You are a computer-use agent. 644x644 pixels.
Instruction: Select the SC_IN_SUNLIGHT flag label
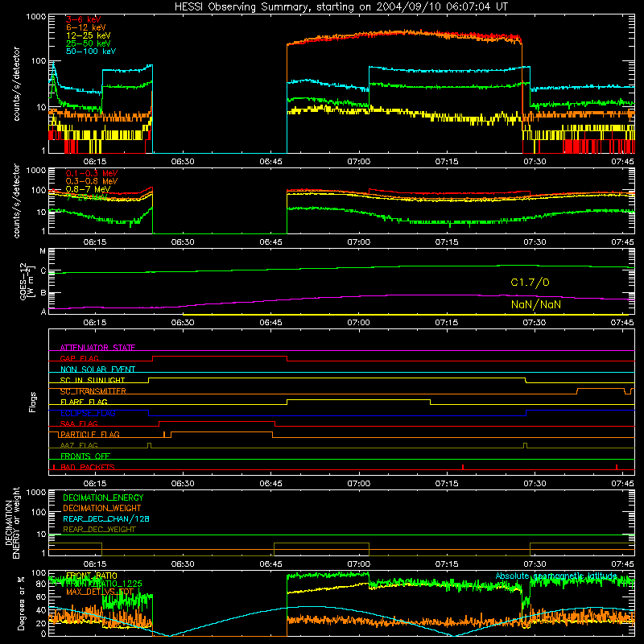pos(93,380)
